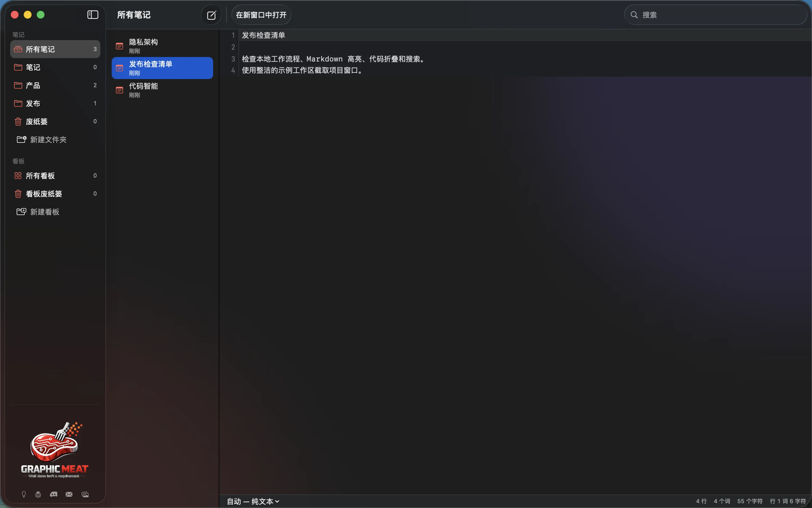Click editor line 3 about Markdown 高亮
The height and width of the screenshot is (508, 812).
point(334,59)
